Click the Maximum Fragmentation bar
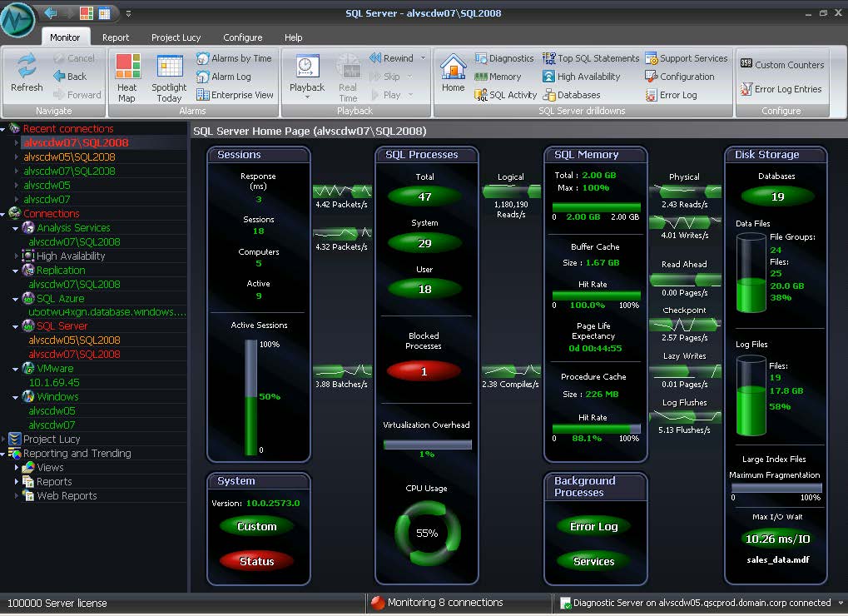 [x=776, y=487]
